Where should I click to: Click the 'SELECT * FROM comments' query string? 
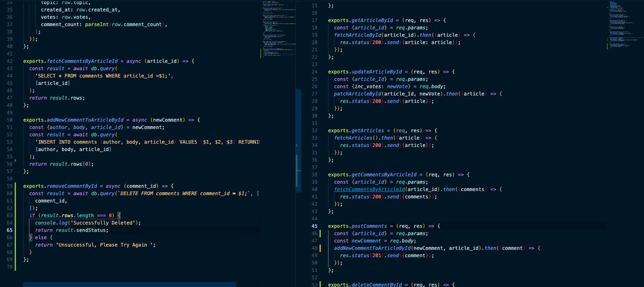coord(104,76)
